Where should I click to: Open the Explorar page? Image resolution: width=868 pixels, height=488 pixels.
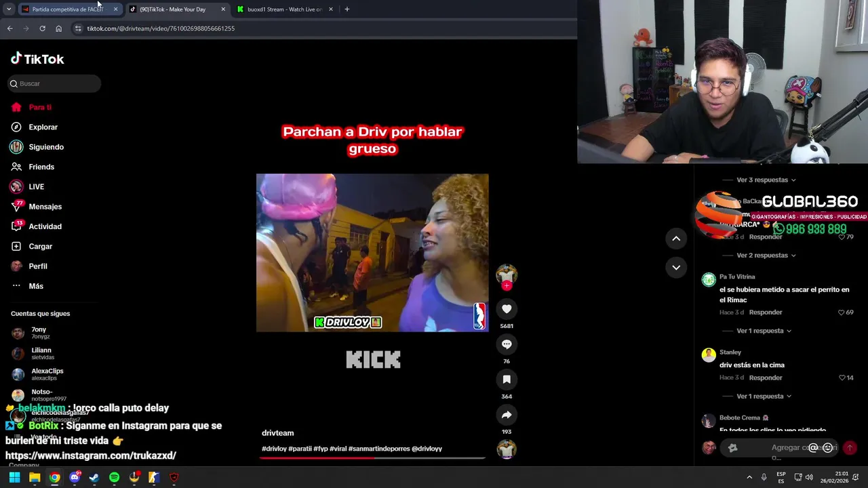click(x=35, y=127)
